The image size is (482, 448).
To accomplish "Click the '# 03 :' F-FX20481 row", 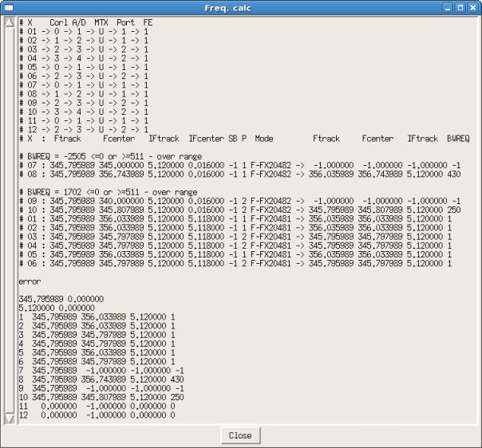I will tap(235, 237).
